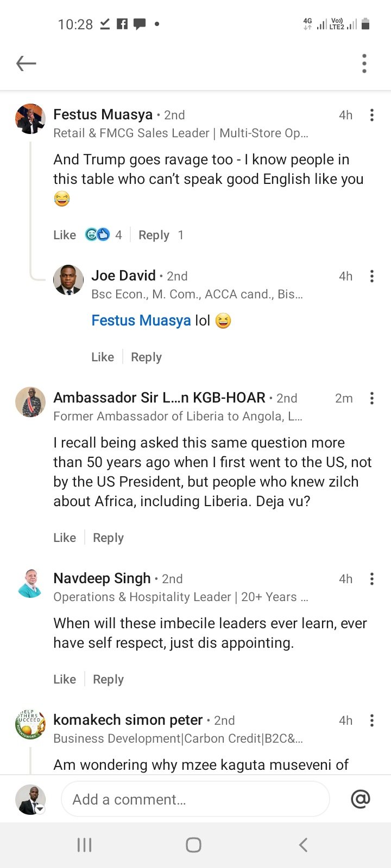Open options for the Ambassador's comment
The image size is (391, 868).
372,398
